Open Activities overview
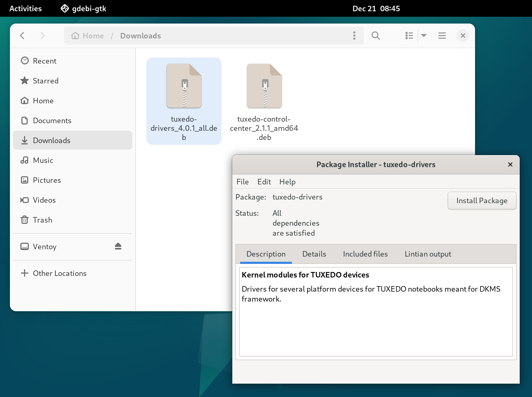532x397 pixels. pos(26,9)
